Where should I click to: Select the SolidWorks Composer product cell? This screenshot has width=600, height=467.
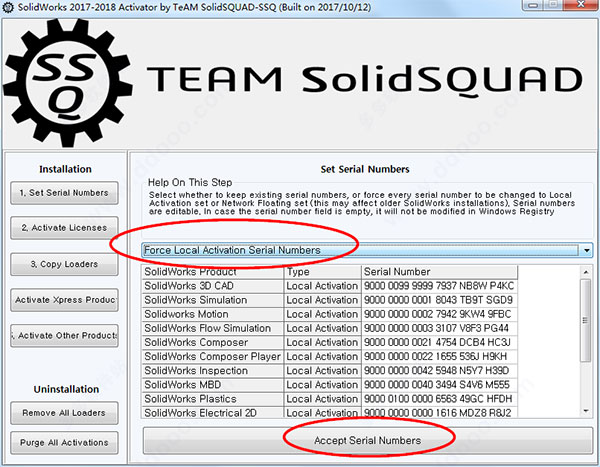213,343
